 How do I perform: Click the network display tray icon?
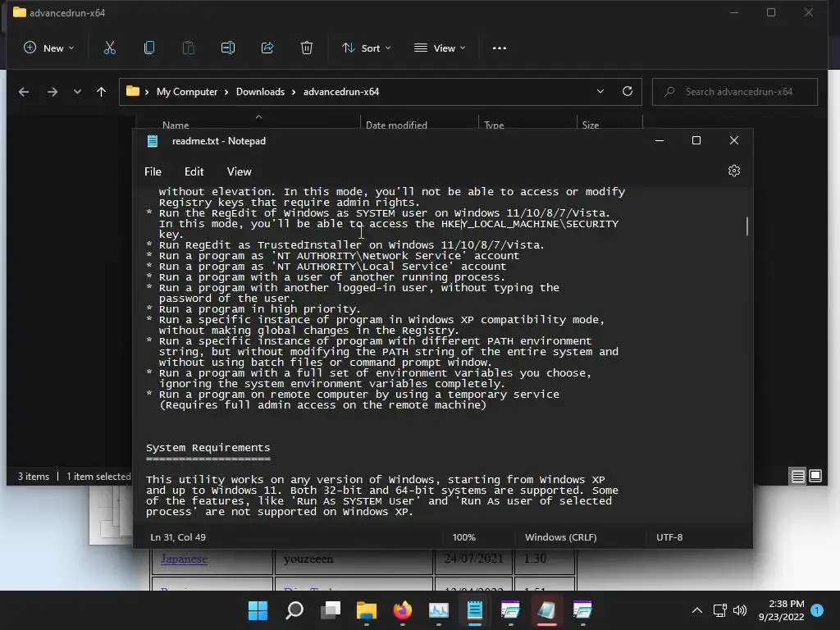coord(719,610)
